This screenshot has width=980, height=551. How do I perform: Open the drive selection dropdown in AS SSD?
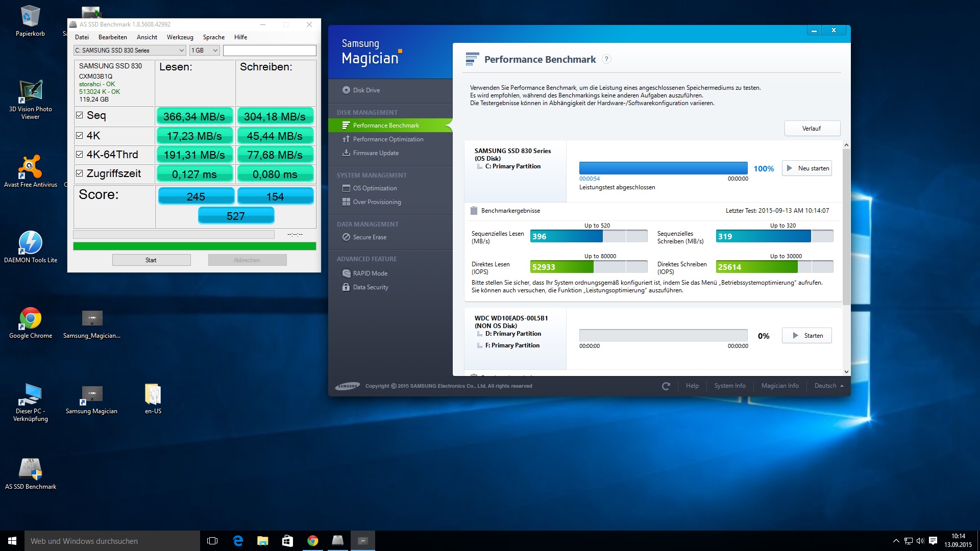(130, 51)
